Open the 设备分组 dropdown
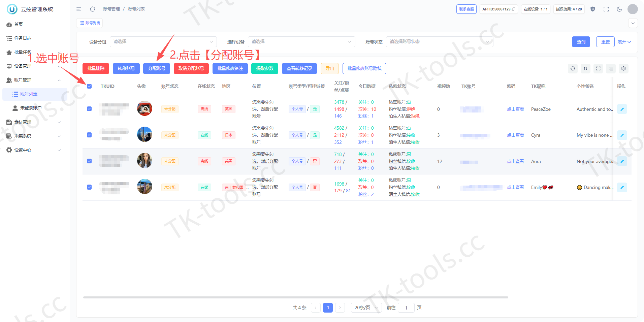Screen dimensions: 644x322 point(163,42)
